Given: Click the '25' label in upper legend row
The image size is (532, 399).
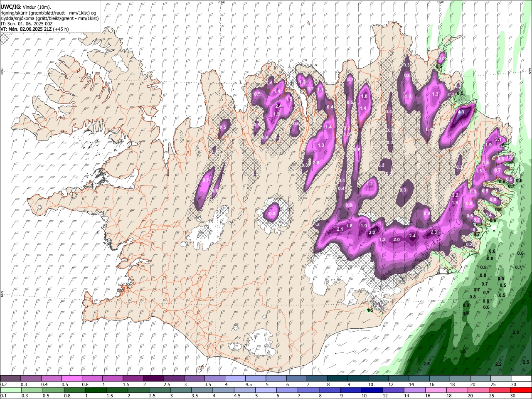Looking at the screenshot, I should pyautogui.click(x=493, y=384).
